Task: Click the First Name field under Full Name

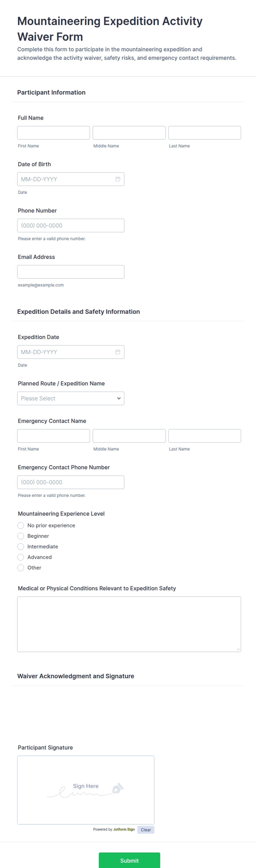Action: click(x=53, y=133)
